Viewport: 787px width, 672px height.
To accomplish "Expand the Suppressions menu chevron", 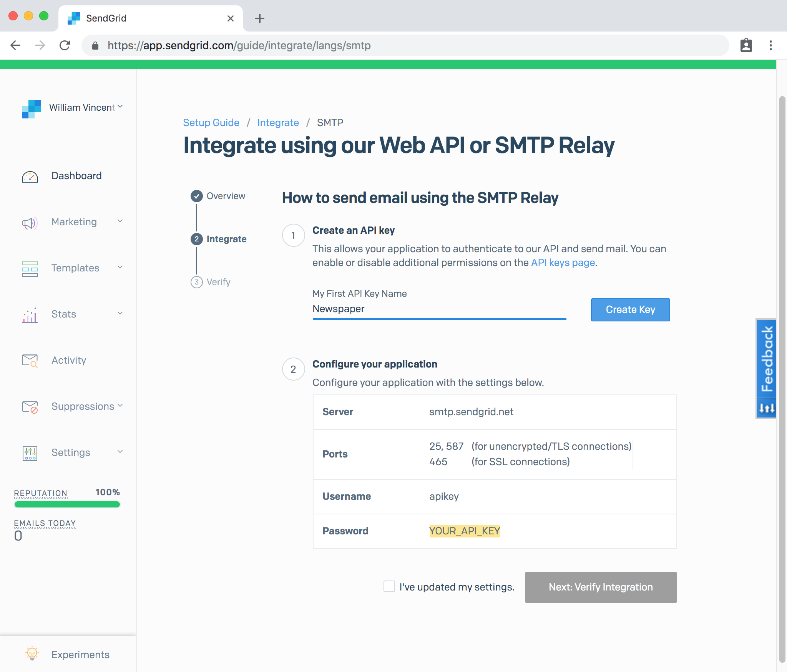I will (x=120, y=406).
